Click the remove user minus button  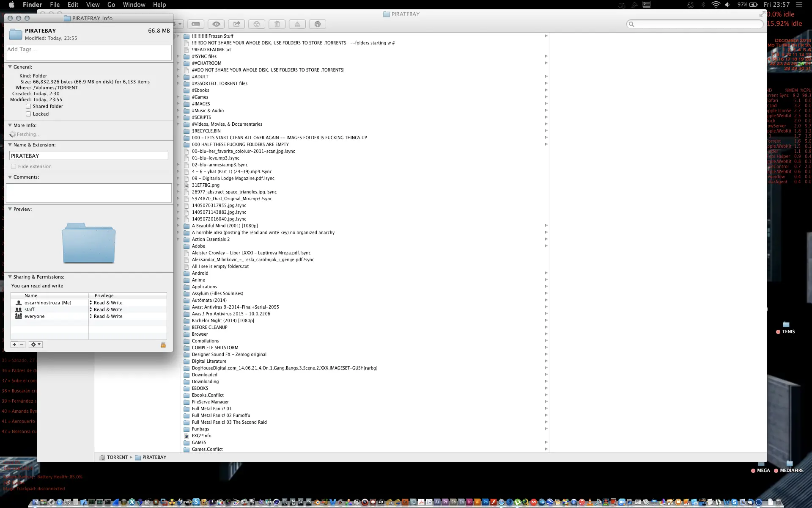point(22,345)
